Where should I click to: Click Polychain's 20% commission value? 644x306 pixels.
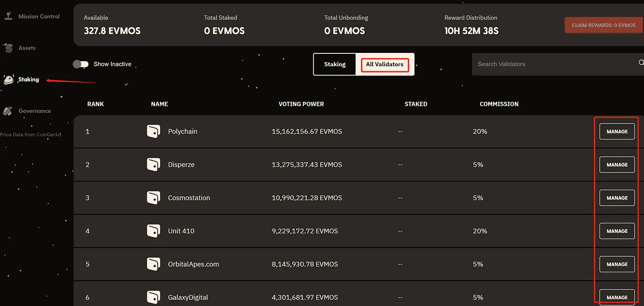tap(480, 132)
